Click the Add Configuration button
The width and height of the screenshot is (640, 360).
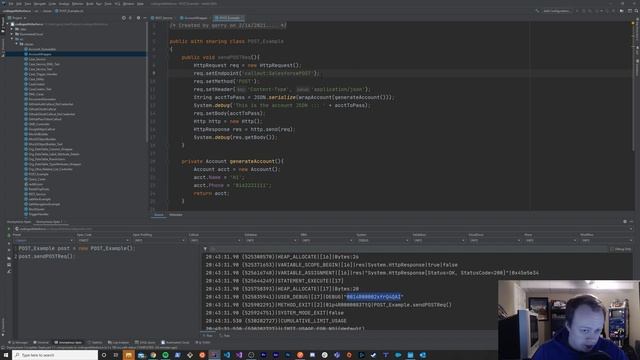click(556, 11)
